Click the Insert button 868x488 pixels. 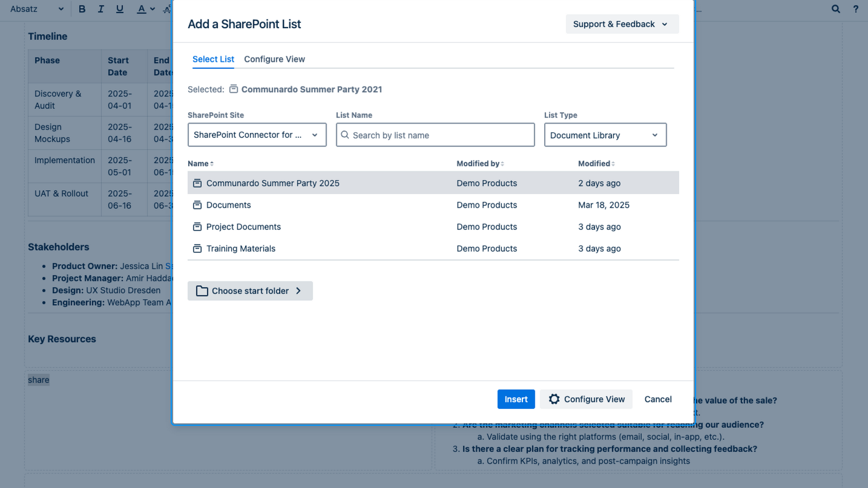516,399
